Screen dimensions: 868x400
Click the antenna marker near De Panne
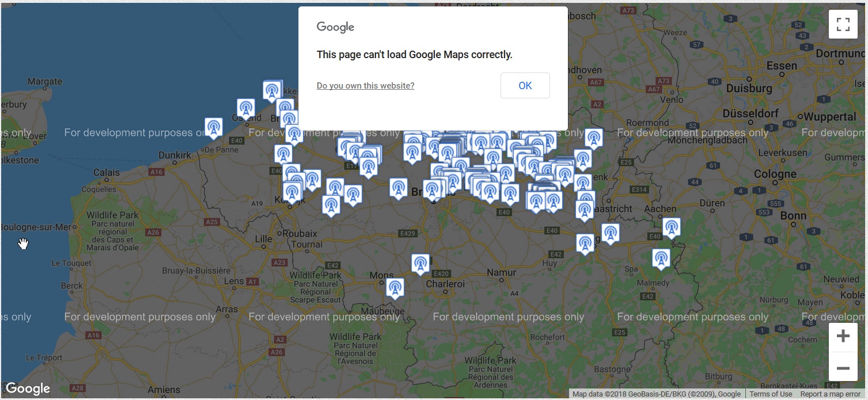[214, 127]
